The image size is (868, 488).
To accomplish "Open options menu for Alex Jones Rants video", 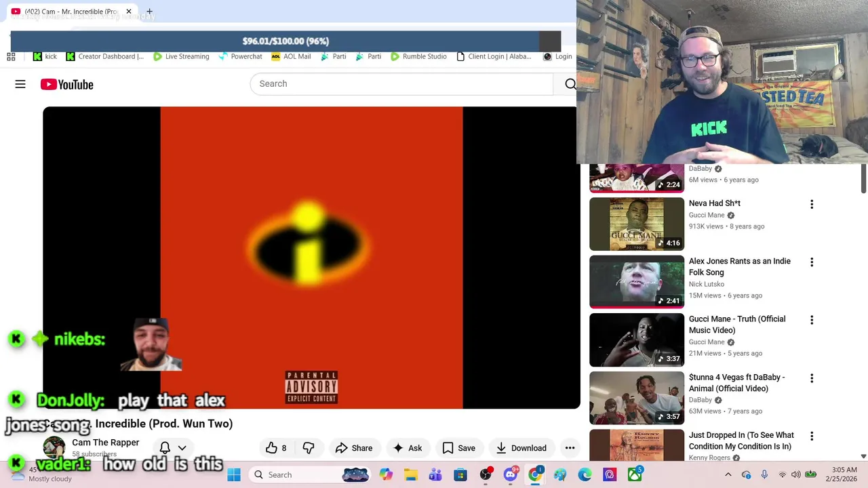I will [812, 262].
